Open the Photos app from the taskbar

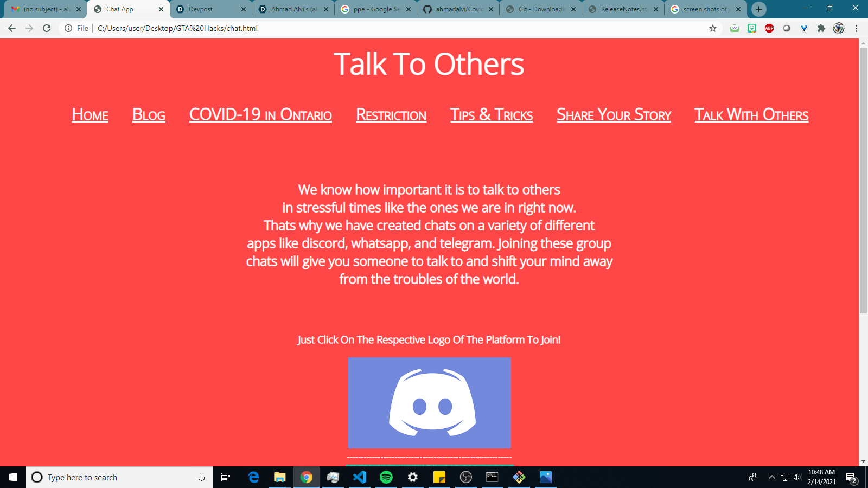(x=546, y=477)
